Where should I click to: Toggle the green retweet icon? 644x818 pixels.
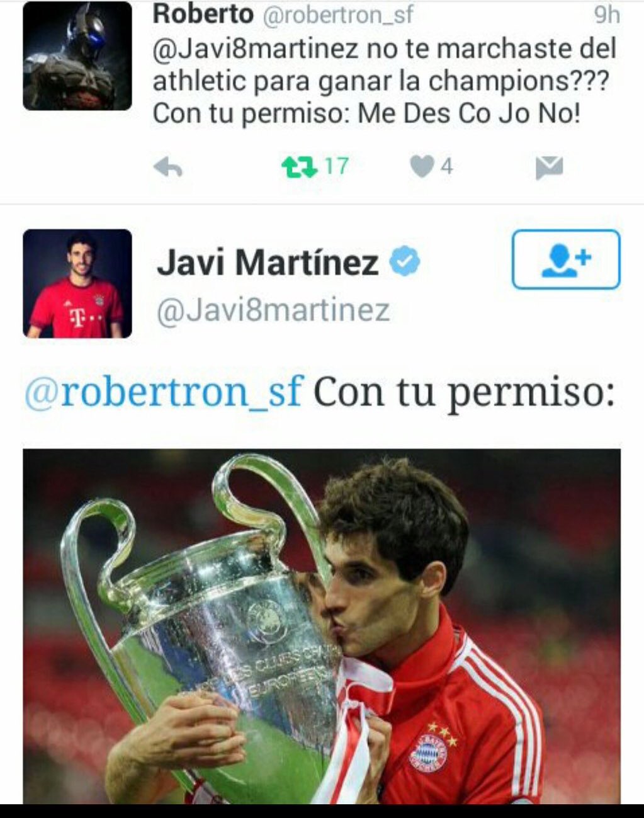click(x=300, y=167)
